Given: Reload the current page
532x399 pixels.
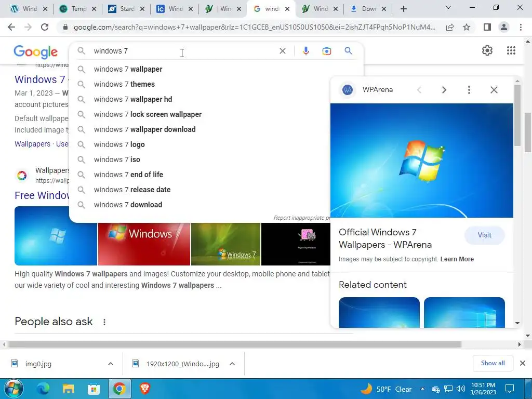Looking at the screenshot, I should (x=45, y=27).
